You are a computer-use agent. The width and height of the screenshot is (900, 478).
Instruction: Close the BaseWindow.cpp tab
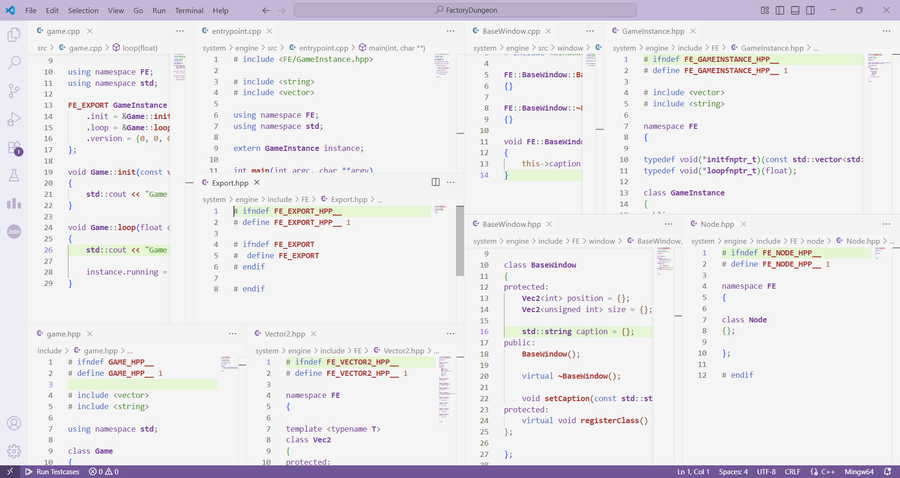tap(548, 31)
